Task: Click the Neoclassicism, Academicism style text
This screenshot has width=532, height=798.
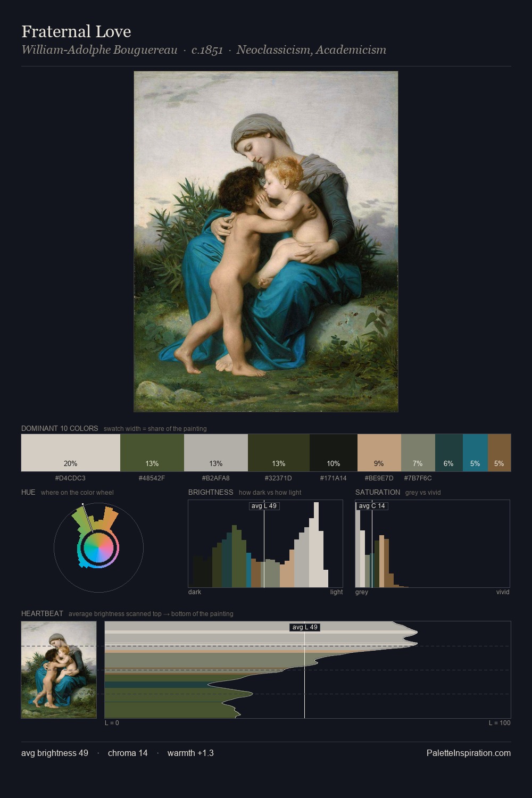Action: [311, 50]
